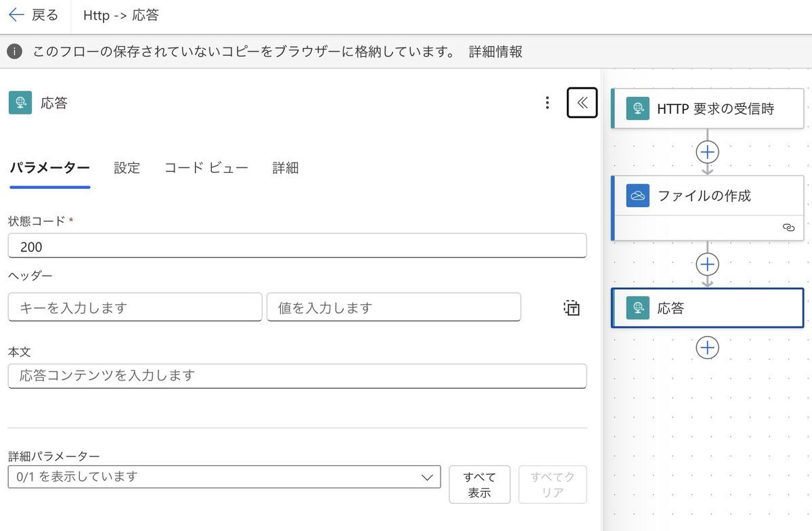Screen dimensions: 812x531
Task: Click the header key input field
Action: coord(135,307)
